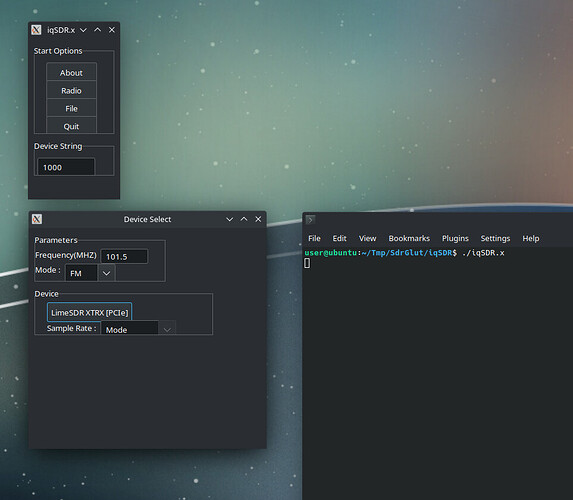Screen dimensions: 573x500
Task: Click the Radio button in Start Options
Action: (x=71, y=90)
